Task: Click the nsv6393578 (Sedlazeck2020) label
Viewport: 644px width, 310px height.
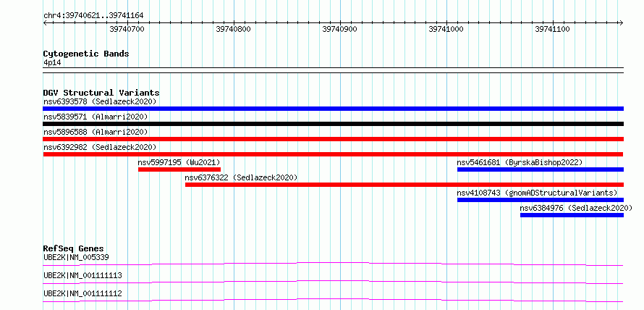Action: (x=100, y=101)
